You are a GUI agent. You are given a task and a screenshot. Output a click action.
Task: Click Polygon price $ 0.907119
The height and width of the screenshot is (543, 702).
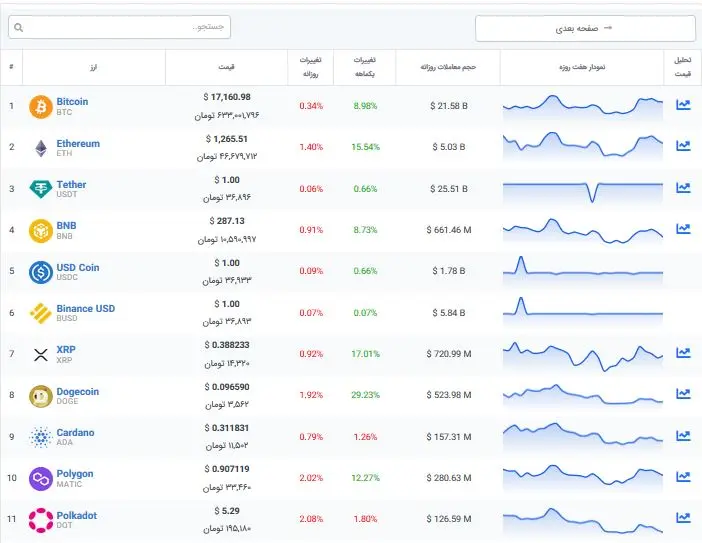[x=227, y=469]
